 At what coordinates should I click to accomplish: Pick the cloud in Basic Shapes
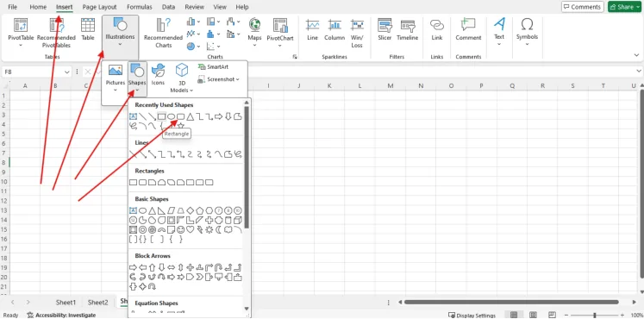(228, 229)
